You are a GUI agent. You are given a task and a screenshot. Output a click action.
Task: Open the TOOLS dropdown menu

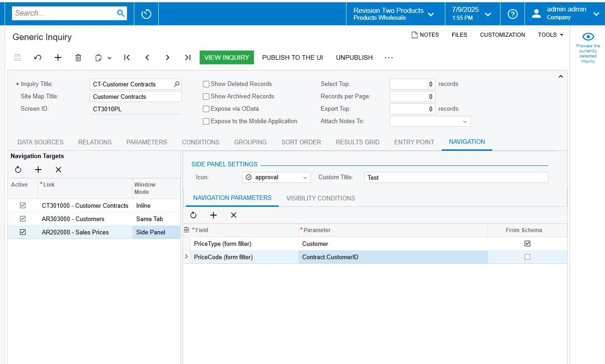coord(551,35)
